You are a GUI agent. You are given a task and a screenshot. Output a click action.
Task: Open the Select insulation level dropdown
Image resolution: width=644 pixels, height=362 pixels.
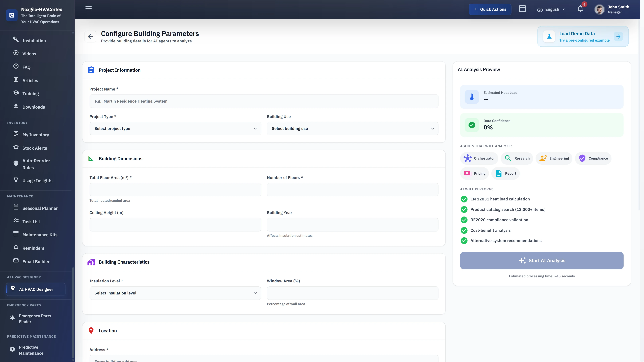pos(175,293)
